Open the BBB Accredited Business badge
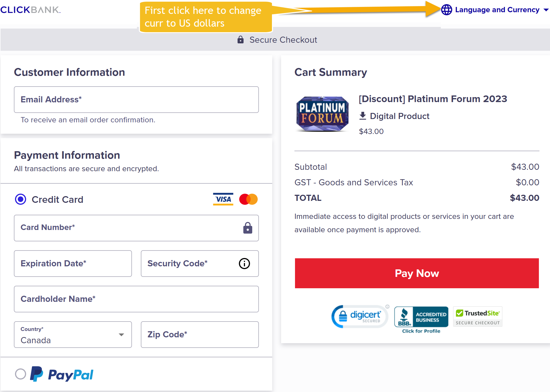This screenshot has width=550, height=392. (x=421, y=317)
